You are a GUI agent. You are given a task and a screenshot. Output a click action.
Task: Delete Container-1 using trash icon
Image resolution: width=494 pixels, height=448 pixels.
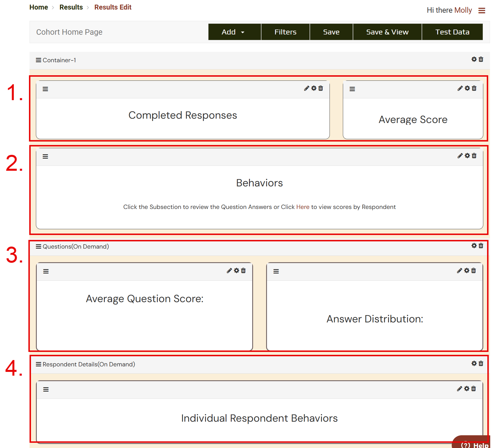click(481, 59)
